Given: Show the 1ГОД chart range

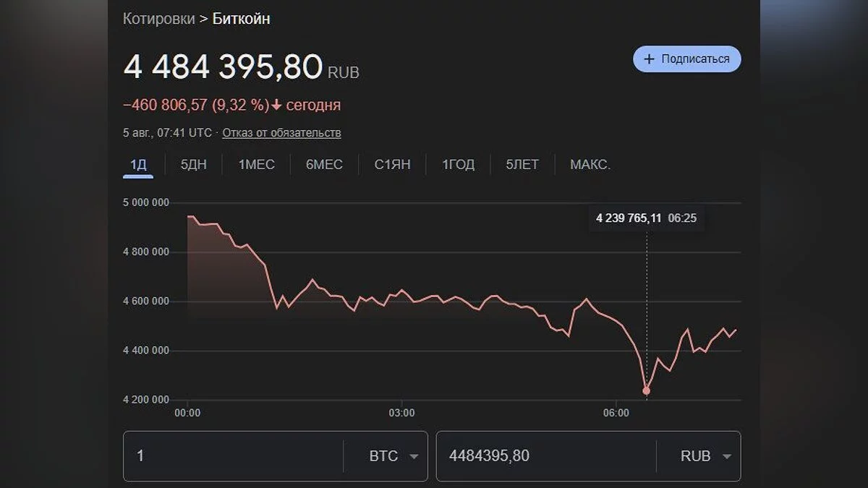Looking at the screenshot, I should point(459,165).
